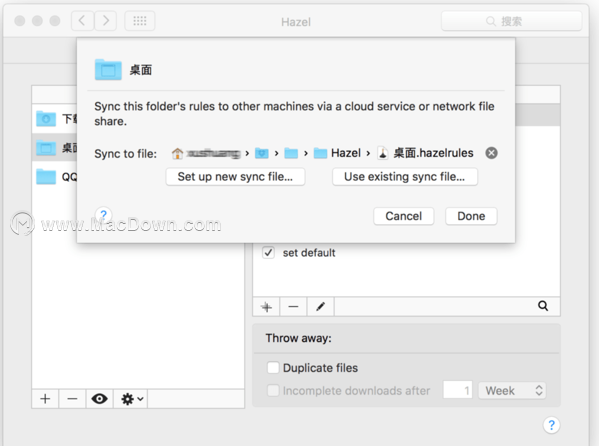Enable Duplicate files checkbox
Image resolution: width=599 pixels, height=446 pixels.
[x=273, y=368]
